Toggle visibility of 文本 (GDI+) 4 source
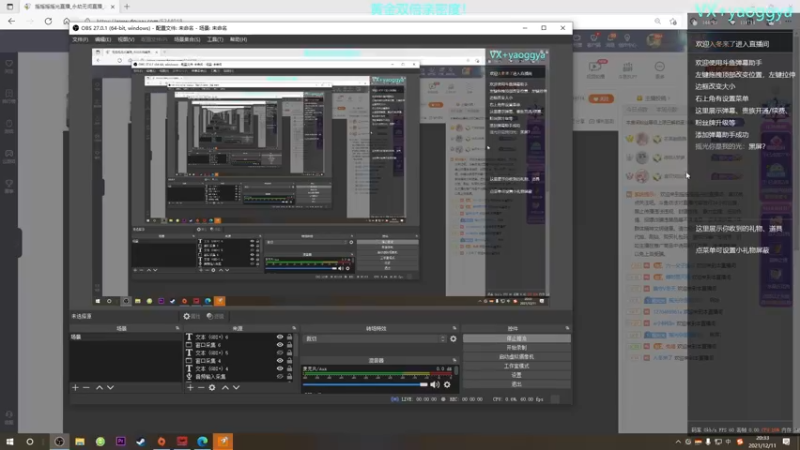 [x=280, y=369]
